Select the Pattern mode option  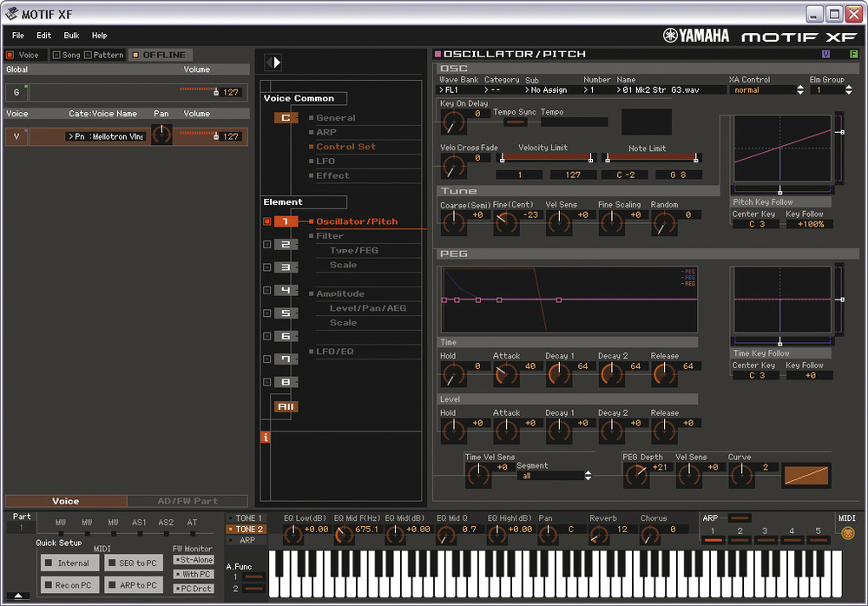point(104,55)
